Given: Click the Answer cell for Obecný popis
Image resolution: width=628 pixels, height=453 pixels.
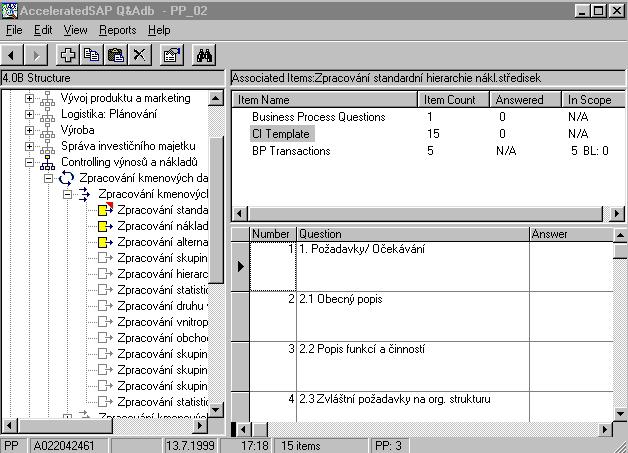Looking at the screenshot, I should [x=571, y=316].
